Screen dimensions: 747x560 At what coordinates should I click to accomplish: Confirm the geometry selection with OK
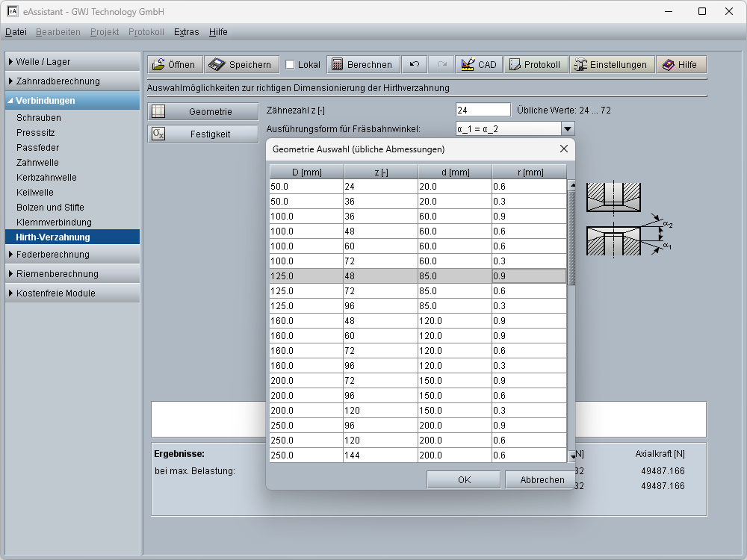click(464, 480)
